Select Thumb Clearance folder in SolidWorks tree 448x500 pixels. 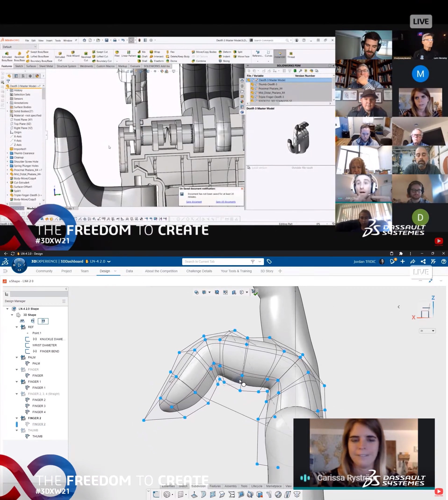click(x=24, y=153)
